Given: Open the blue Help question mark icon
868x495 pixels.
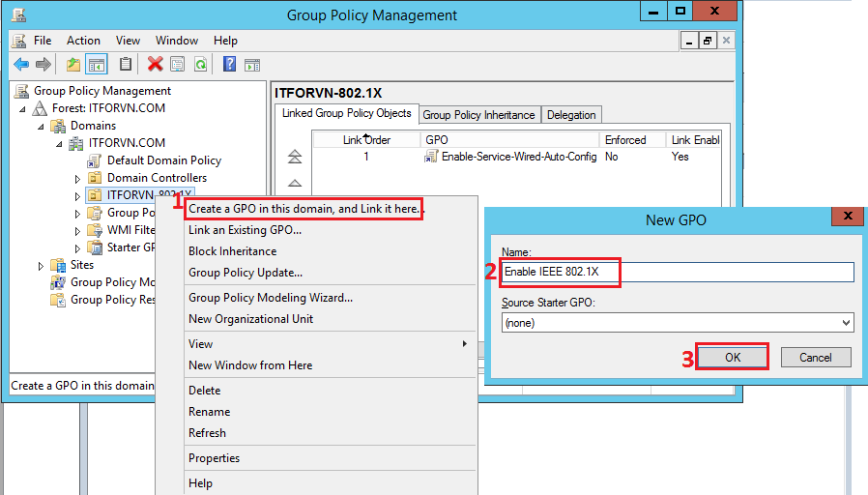Looking at the screenshot, I should [x=230, y=65].
